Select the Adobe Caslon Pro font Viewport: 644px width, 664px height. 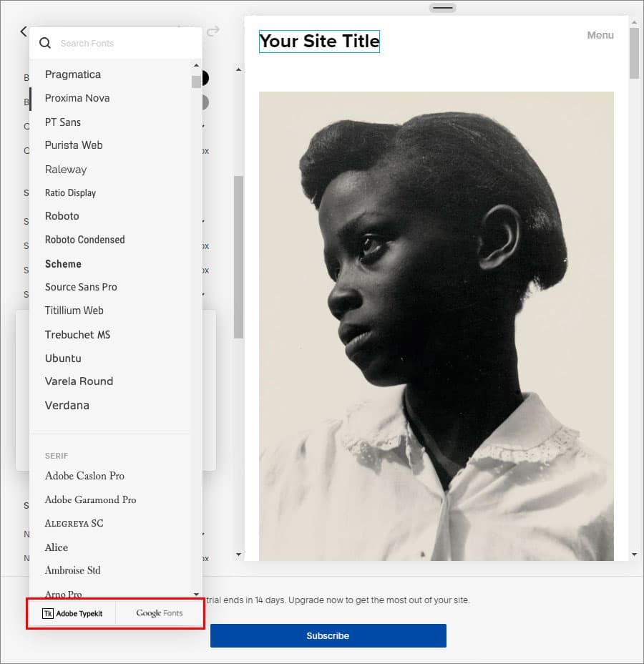(x=84, y=476)
